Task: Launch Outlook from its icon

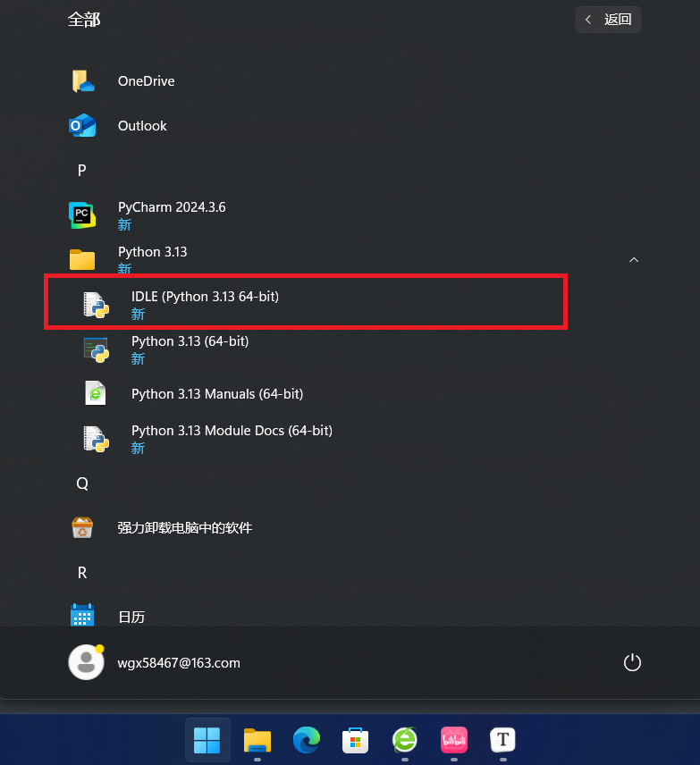Action: point(82,126)
